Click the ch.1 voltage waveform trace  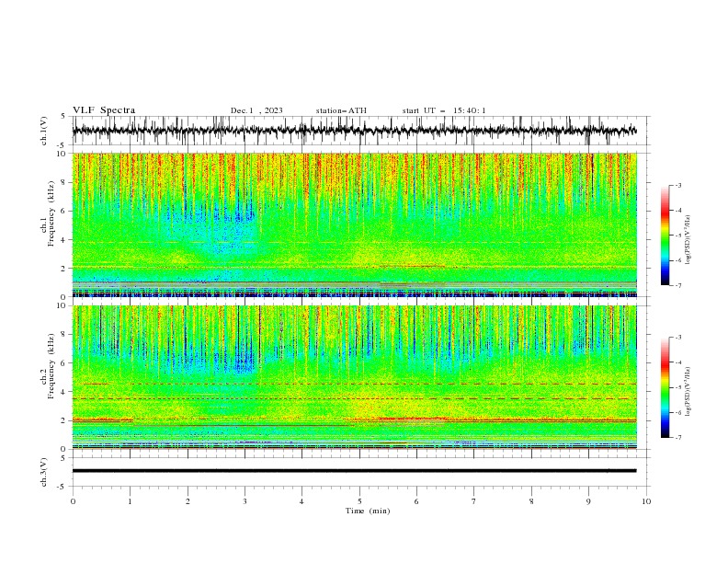pos(354,131)
